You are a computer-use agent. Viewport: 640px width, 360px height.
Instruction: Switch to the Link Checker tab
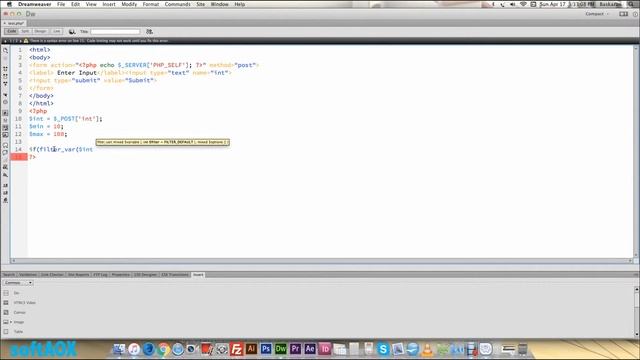(x=52, y=275)
